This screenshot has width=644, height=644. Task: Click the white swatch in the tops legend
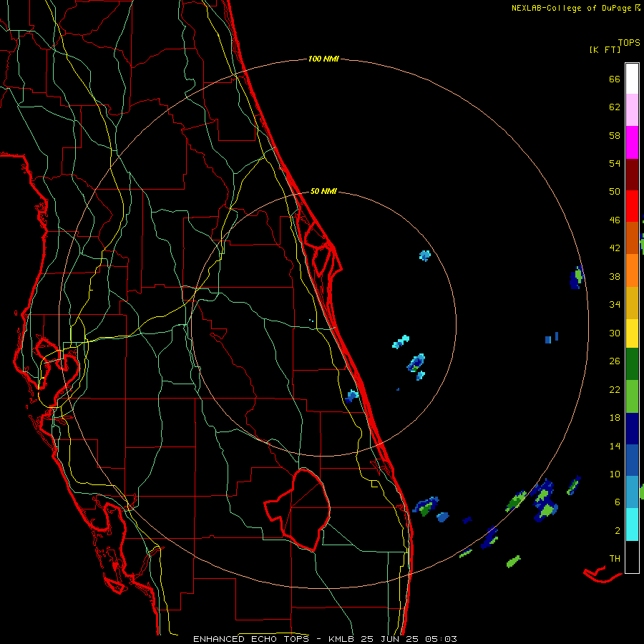tap(632, 79)
